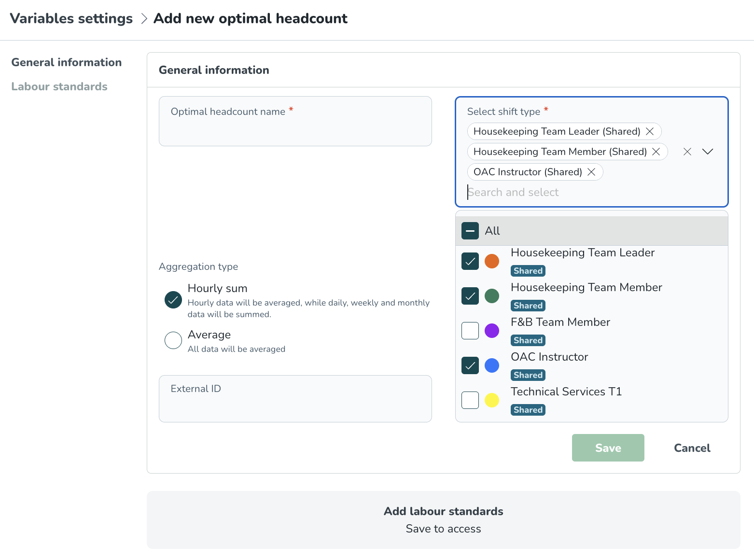Click the Save button
The height and width of the screenshot is (560, 754).
608,448
